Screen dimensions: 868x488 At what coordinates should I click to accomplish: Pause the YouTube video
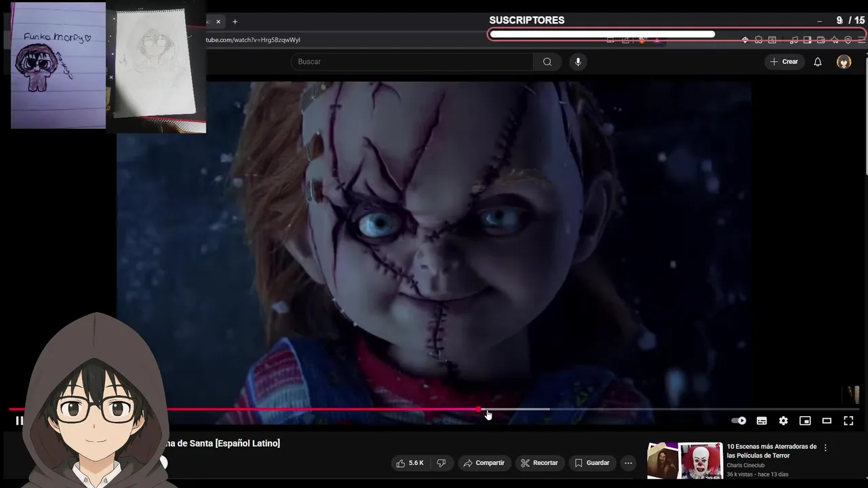[19, 421]
